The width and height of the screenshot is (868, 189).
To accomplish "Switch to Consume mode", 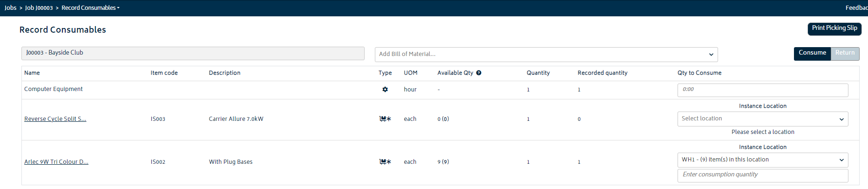I will tap(812, 54).
